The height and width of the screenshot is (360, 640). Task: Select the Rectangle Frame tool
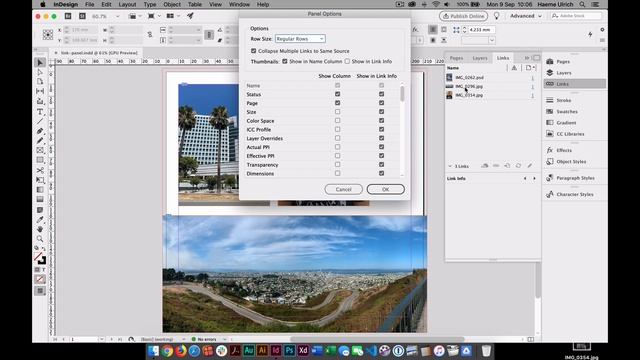pyautogui.click(x=40, y=151)
